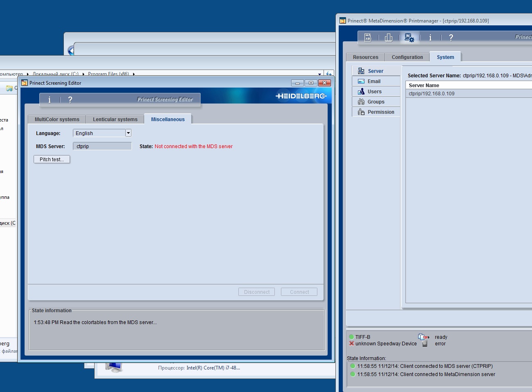Click the Disconnect button
532x392 pixels.
point(257,292)
